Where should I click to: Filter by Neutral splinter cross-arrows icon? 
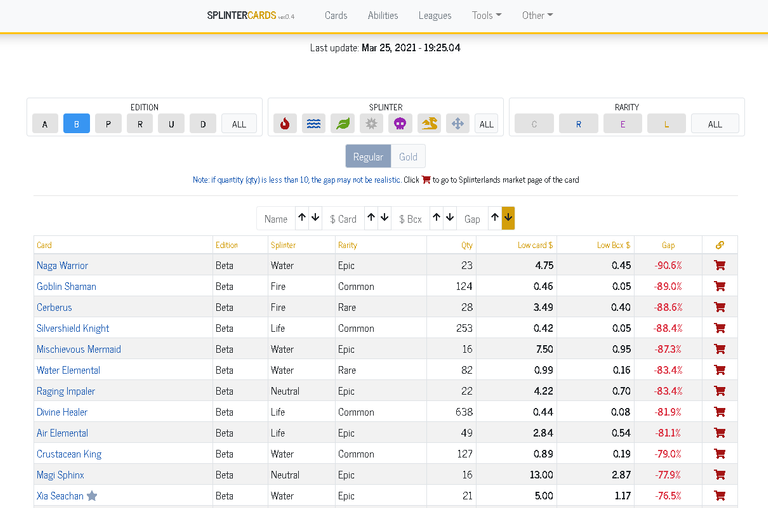[x=457, y=124]
